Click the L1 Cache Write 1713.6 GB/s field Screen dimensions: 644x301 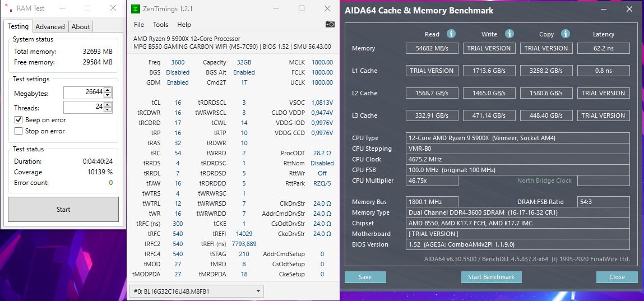[x=489, y=71]
